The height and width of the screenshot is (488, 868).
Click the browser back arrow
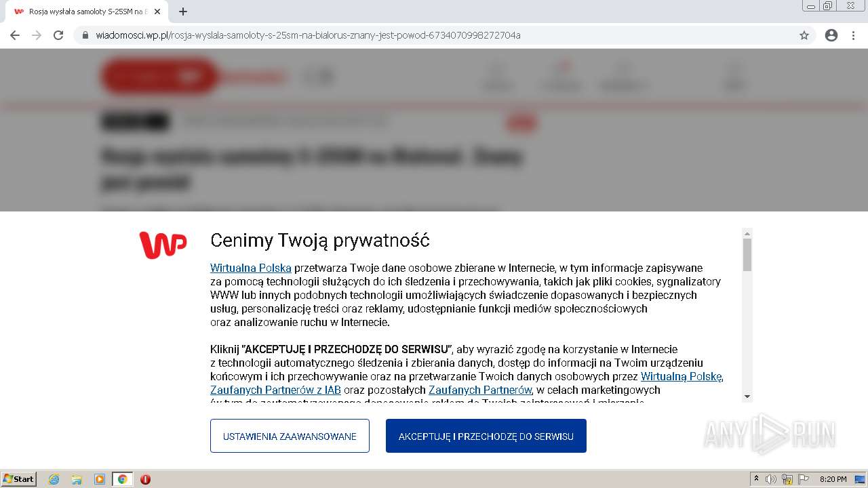coord(15,35)
